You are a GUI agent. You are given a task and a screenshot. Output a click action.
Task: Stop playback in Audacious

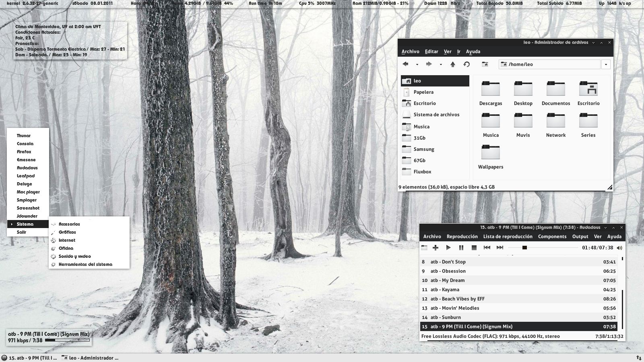click(474, 248)
